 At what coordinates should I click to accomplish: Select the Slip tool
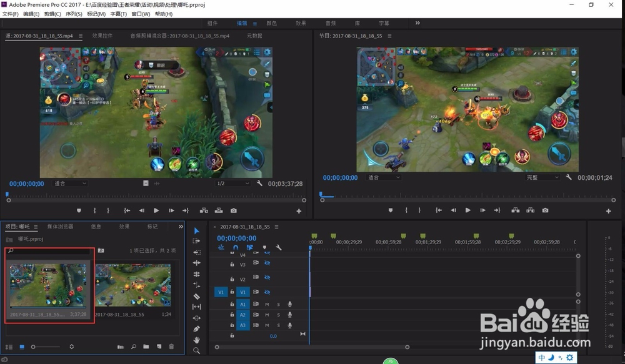click(x=196, y=307)
